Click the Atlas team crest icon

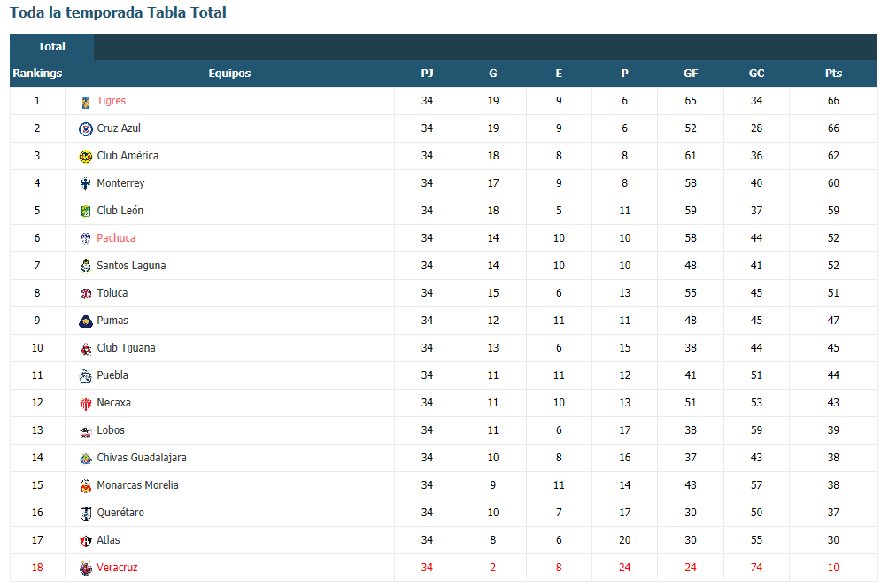tap(86, 541)
